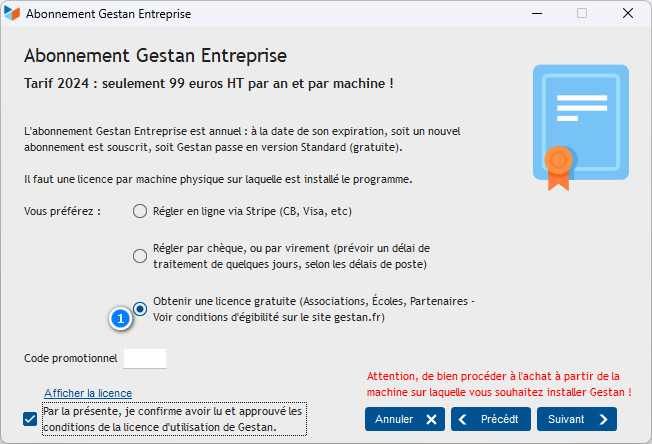The image size is (652, 444).
Task: Go back with the Précédt button
Action: (490, 419)
